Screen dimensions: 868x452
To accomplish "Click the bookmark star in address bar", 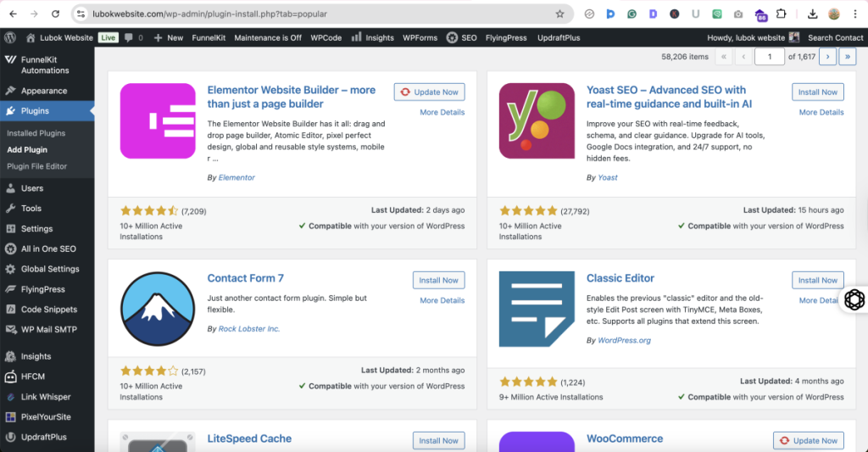I will 559,14.
